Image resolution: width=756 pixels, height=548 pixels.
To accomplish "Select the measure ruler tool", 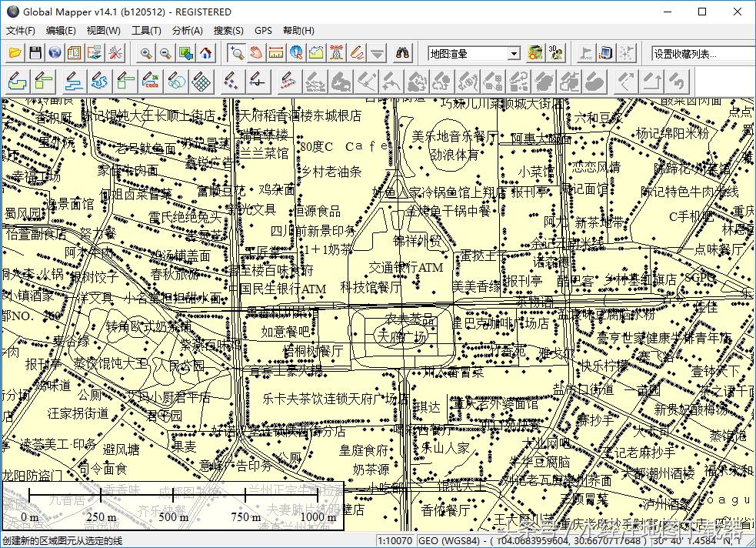I will [x=276, y=53].
